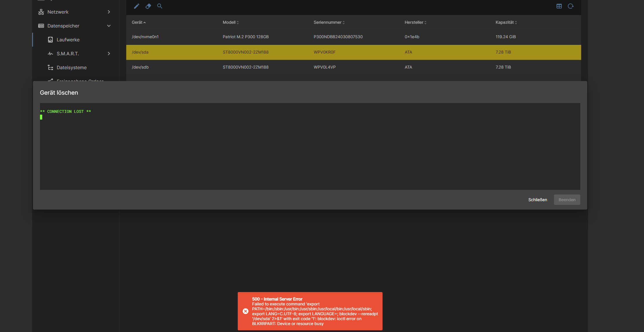Viewport: 644px width, 332px height.
Task: Click the Beenden button
Action: [567, 200]
